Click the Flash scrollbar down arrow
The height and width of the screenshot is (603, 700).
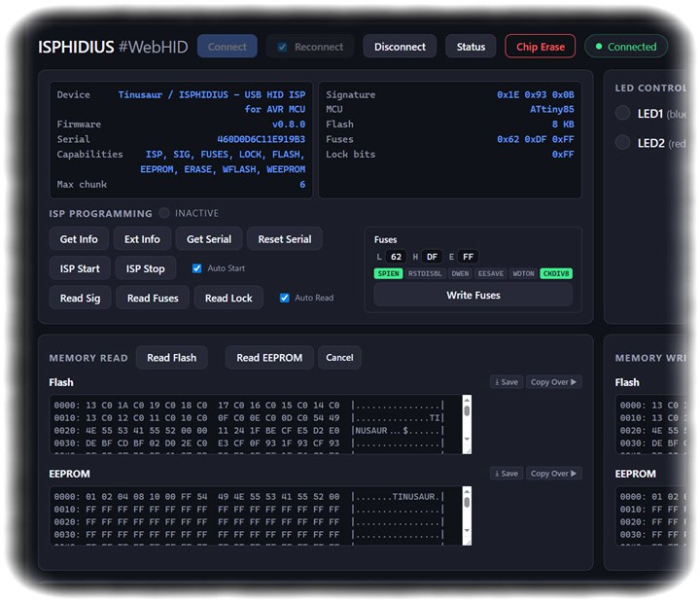point(467,439)
